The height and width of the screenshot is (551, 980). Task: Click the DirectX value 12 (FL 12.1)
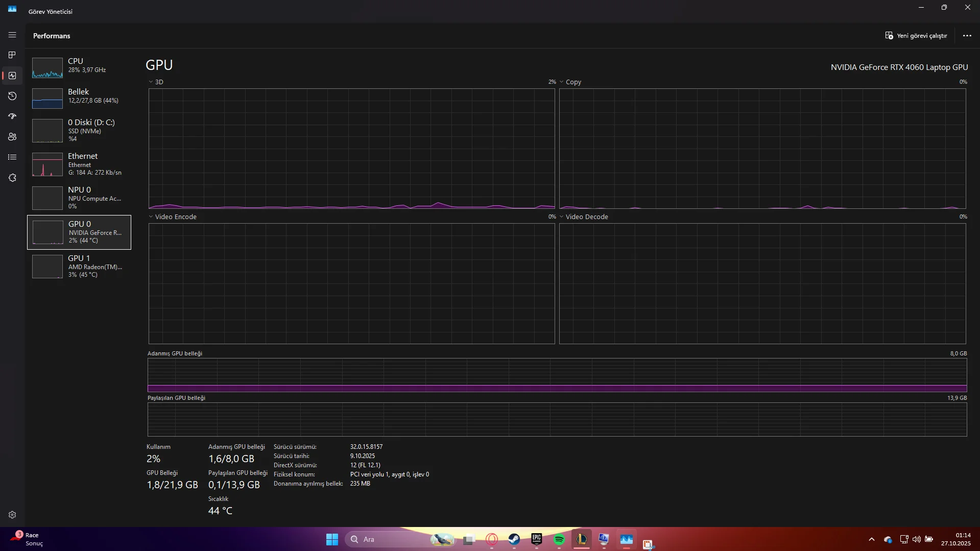(x=365, y=465)
